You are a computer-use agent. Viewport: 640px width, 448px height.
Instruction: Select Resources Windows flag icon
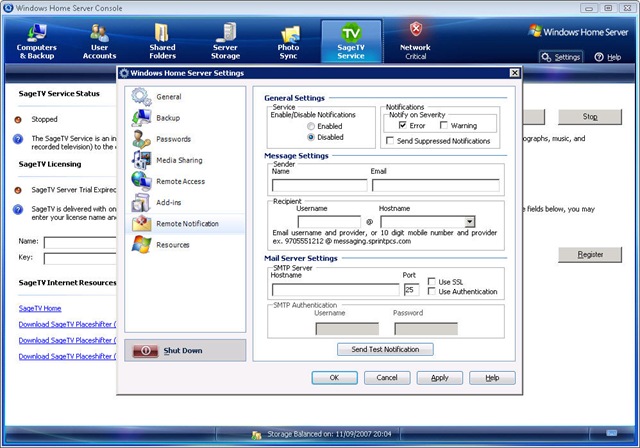(x=141, y=245)
